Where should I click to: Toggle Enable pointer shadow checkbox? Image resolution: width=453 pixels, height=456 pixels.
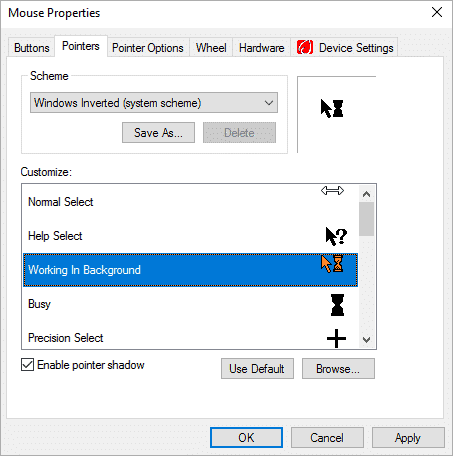point(27,365)
